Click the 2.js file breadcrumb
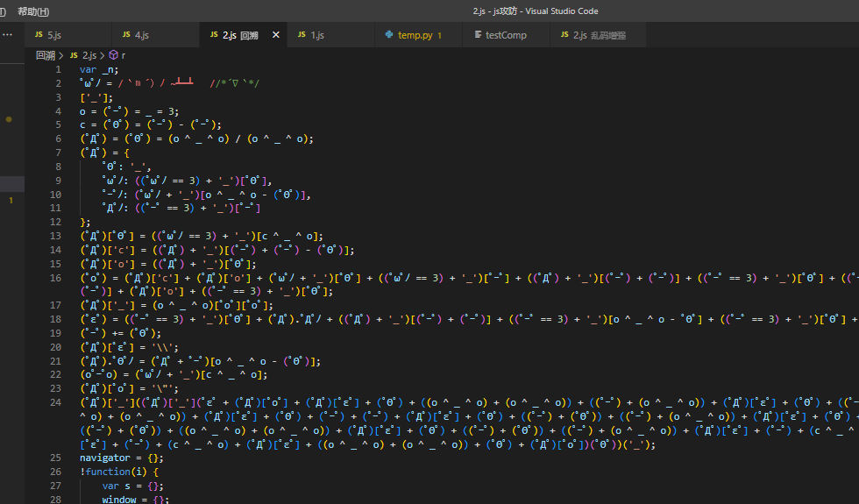 tap(89, 55)
